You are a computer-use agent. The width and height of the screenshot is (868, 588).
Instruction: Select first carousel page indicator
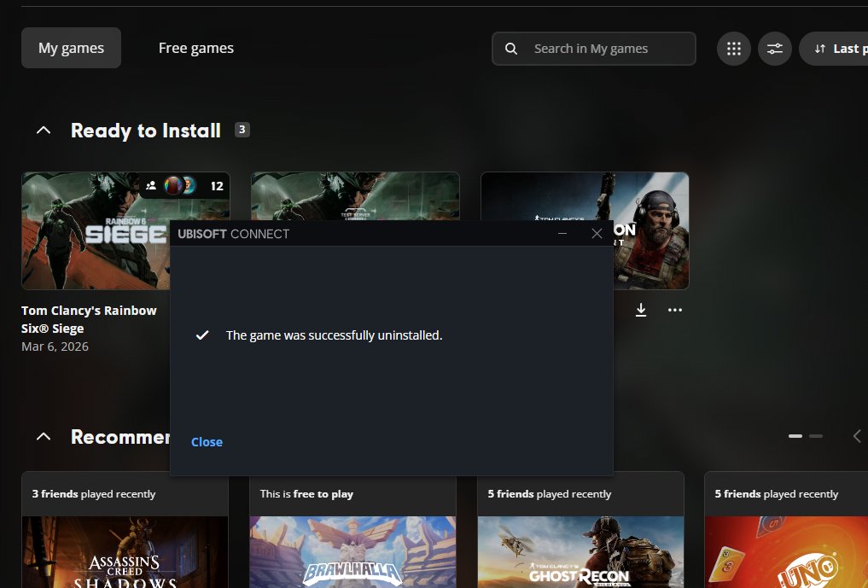(x=795, y=436)
